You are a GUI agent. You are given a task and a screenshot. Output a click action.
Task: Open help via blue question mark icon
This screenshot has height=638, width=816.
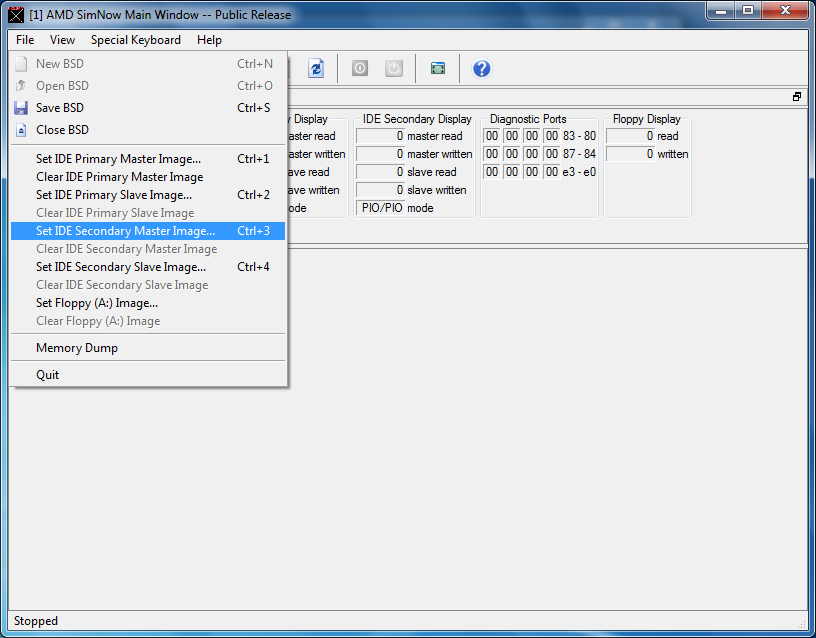pos(481,68)
